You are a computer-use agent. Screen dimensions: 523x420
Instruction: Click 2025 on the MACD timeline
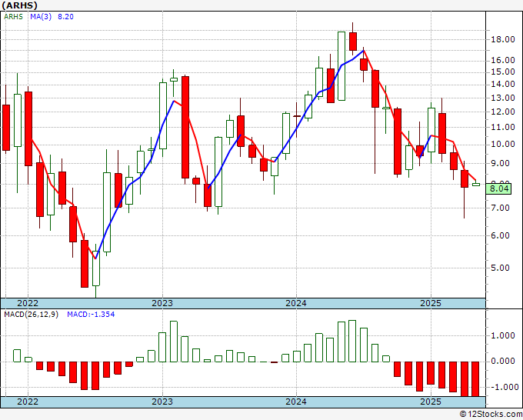click(431, 402)
